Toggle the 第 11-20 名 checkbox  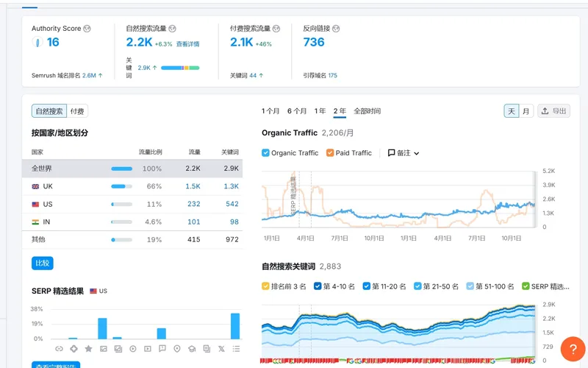(x=366, y=286)
